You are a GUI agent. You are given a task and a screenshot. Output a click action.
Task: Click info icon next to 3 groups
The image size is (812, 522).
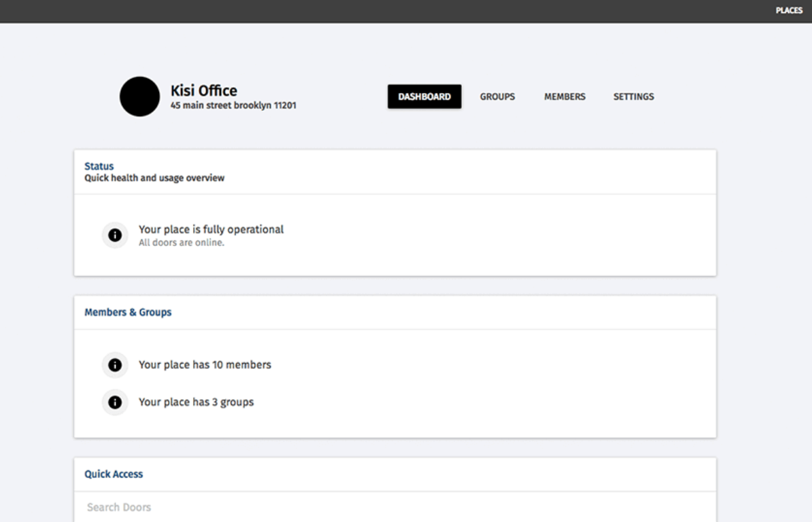point(115,402)
